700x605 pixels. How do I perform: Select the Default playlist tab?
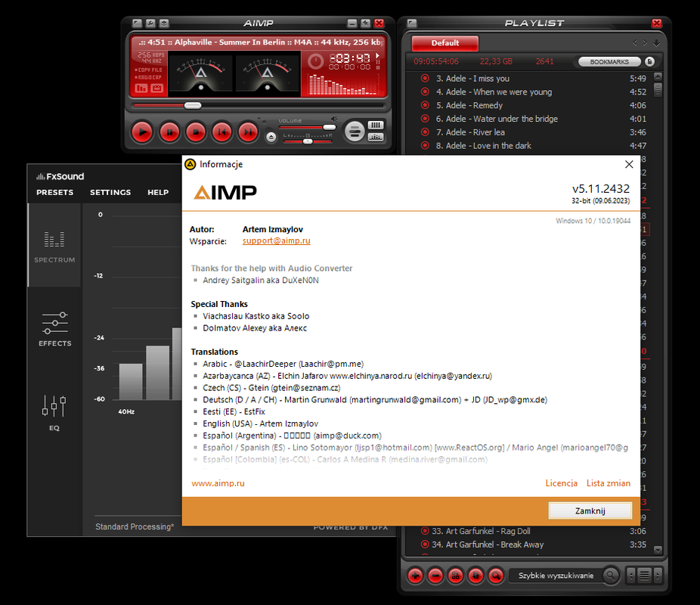[444, 43]
